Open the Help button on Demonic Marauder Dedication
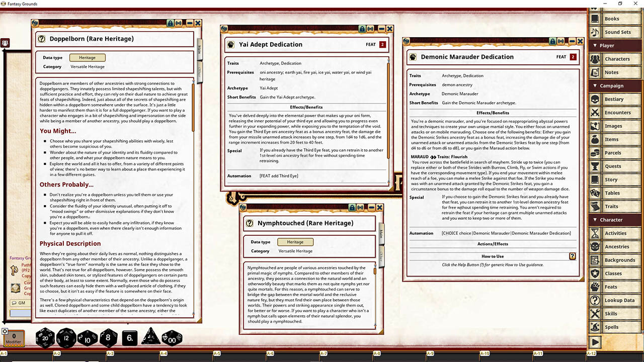 pyautogui.click(x=573, y=256)
